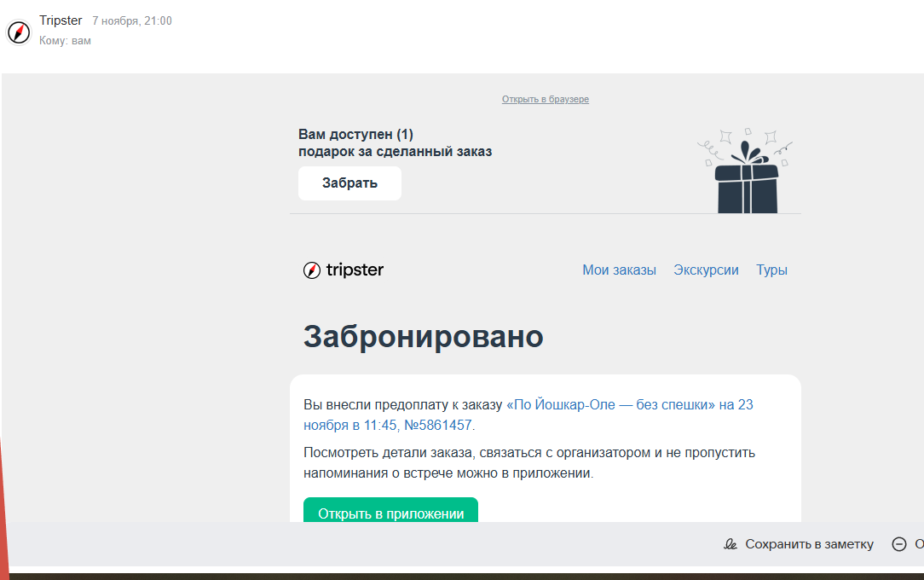924x580 pixels.
Task: Click the handwriting icon beside Сохранить в заметку
Action: tap(731, 544)
